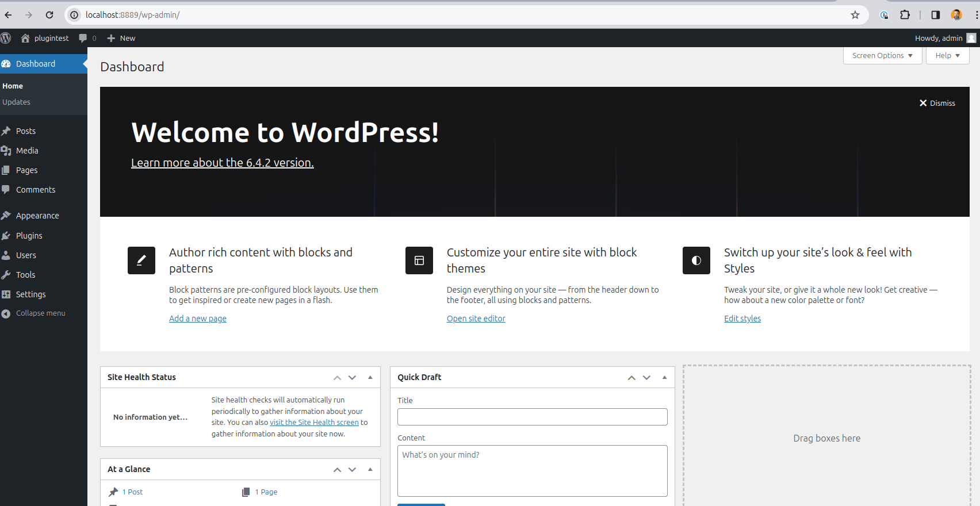Viewport: 980px width, 506px height.
Task: Visit the Site Health screen link
Action: 314,423
